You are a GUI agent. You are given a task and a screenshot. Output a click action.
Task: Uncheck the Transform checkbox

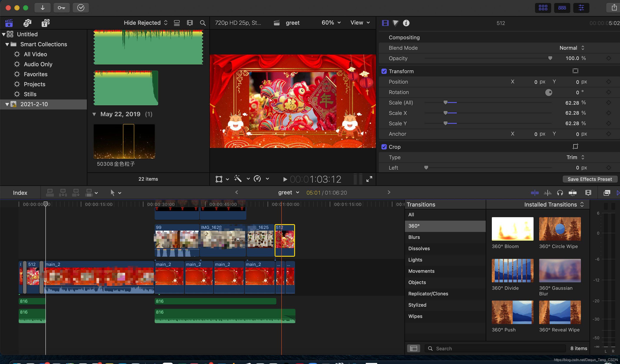[x=384, y=71]
